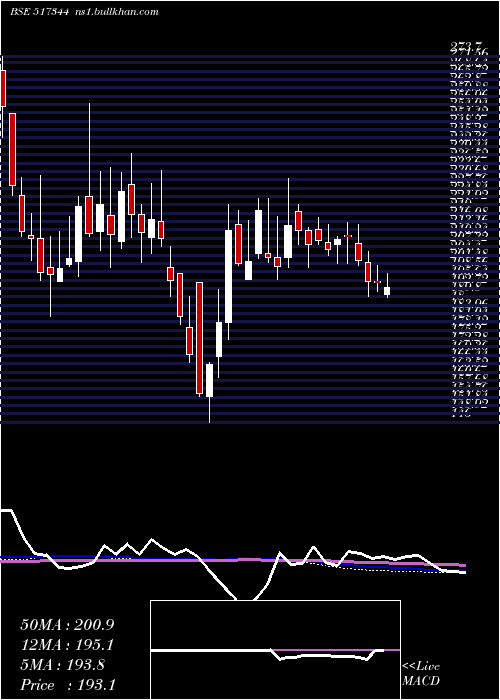The width and height of the screenshot is (500, 700).
Task: Click the 'BSE 517344 ns1.bullkhan.com' header text
Action: pos(84,12)
